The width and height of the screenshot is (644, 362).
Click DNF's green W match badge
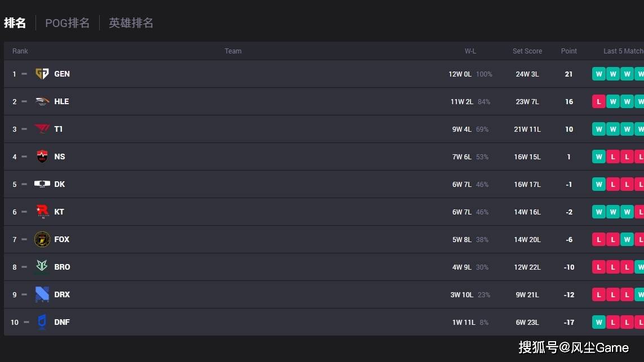(x=599, y=322)
